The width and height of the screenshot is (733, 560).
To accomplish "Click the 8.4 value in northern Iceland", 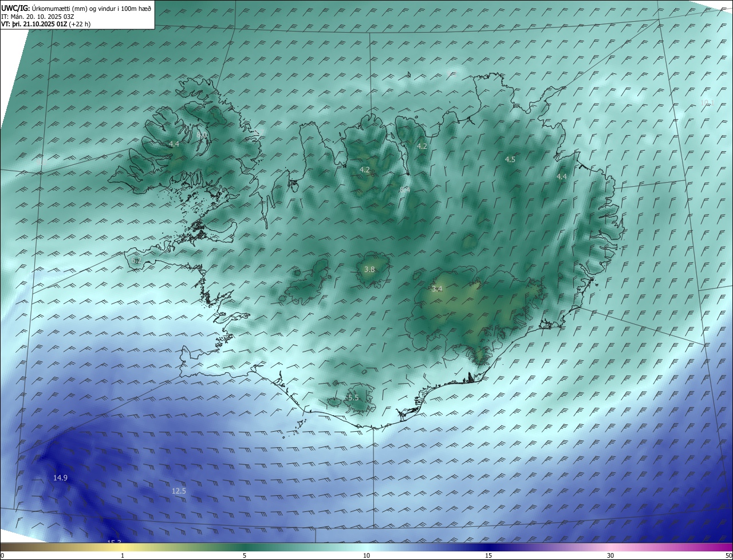I will [x=405, y=189].
